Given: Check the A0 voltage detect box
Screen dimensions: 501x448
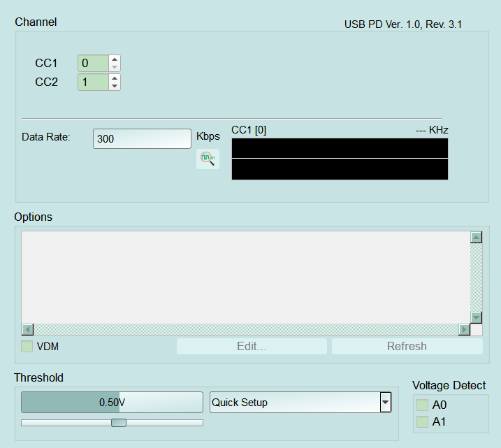Looking at the screenshot, I should 423,405.
